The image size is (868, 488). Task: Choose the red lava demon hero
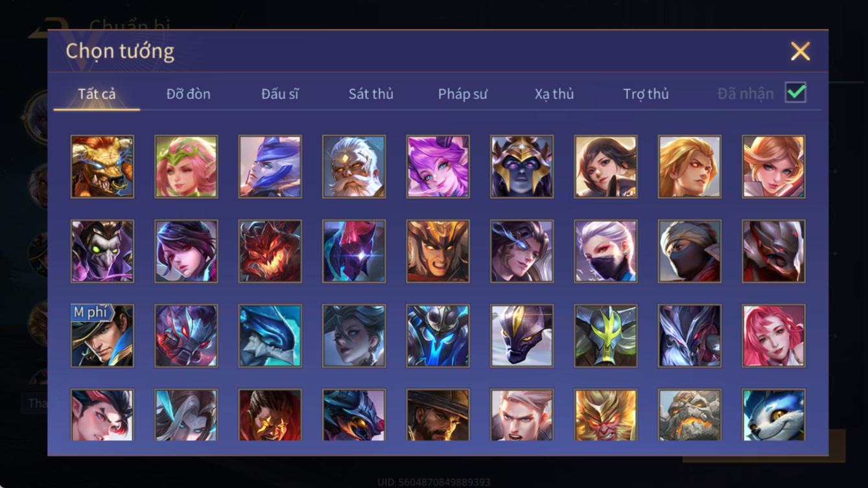(x=270, y=251)
